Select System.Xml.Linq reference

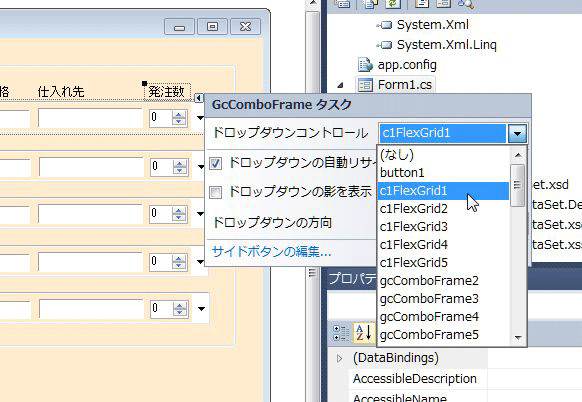[x=447, y=45]
